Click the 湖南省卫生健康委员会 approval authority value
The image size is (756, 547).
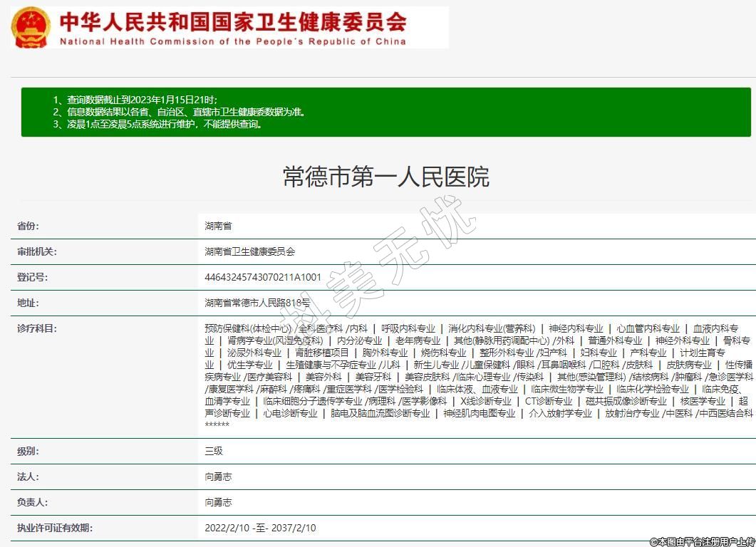pos(249,251)
